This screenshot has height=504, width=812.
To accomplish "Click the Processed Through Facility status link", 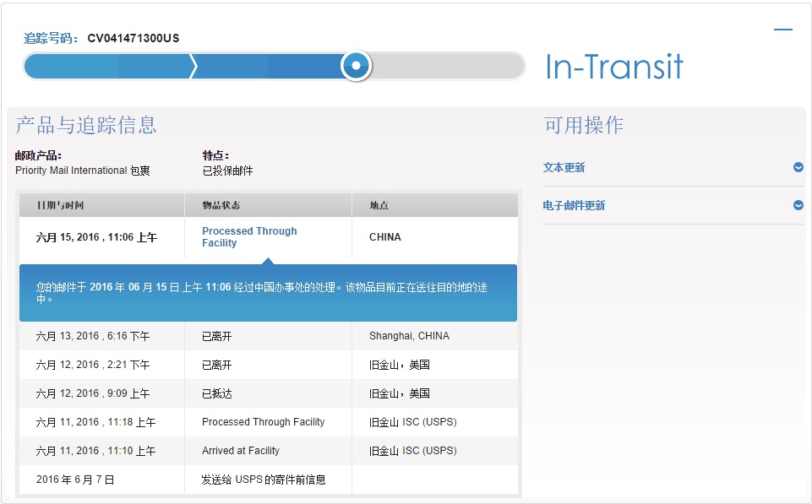I will click(x=249, y=237).
